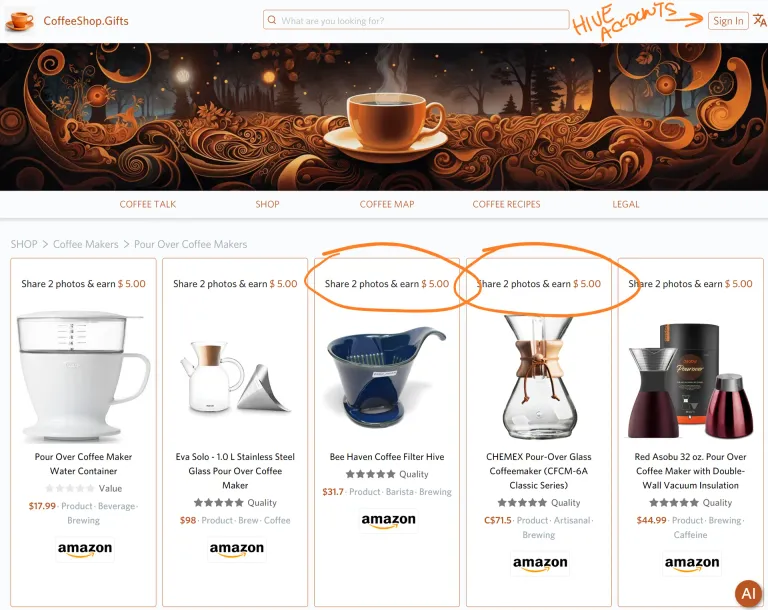768x610 pixels.
Task: Select the Red Asobu pour over product image
Action: click(x=691, y=381)
